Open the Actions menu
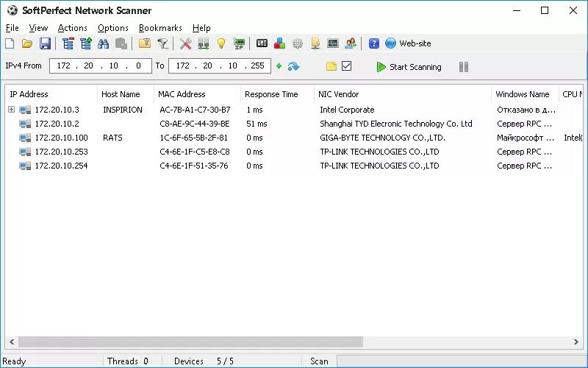This screenshot has height=368, width=588. coord(72,28)
